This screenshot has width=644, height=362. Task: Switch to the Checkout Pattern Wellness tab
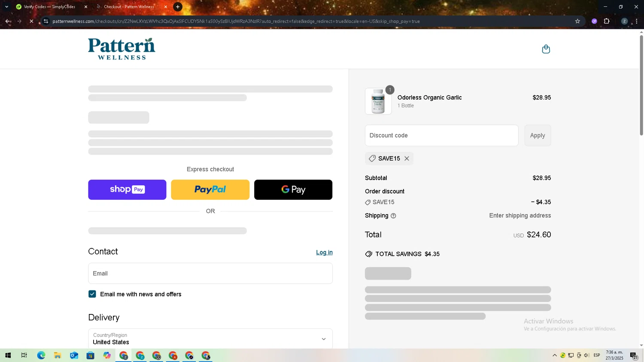coord(129,7)
